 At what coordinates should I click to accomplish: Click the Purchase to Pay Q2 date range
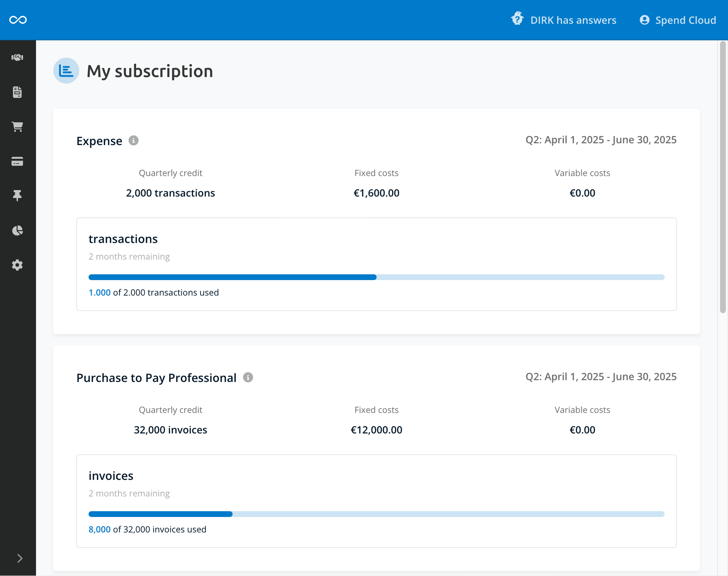(x=601, y=377)
